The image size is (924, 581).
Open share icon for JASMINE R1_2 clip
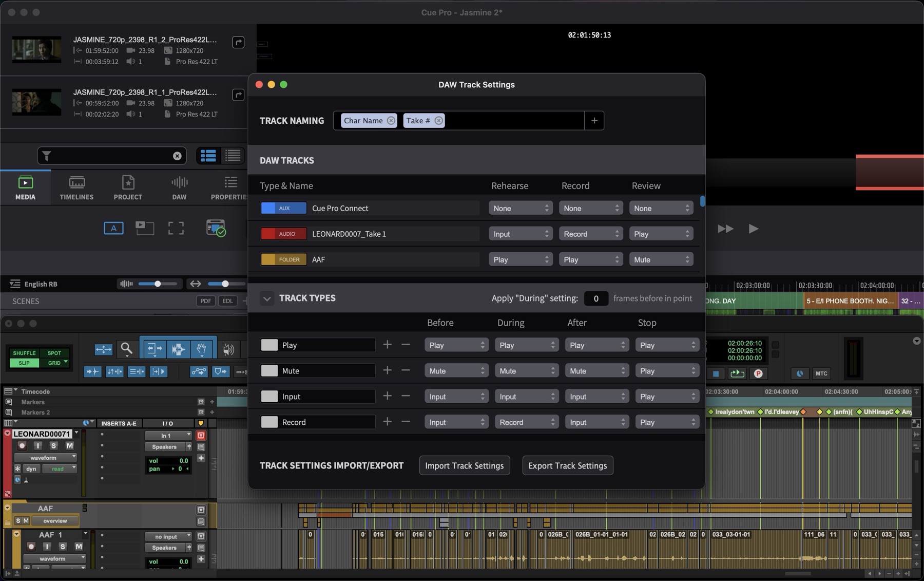[238, 42]
